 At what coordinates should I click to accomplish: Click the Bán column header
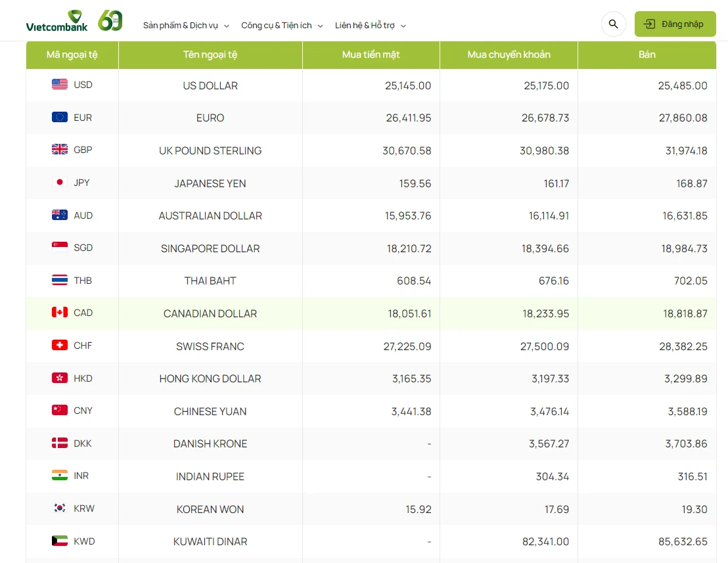[x=647, y=55]
